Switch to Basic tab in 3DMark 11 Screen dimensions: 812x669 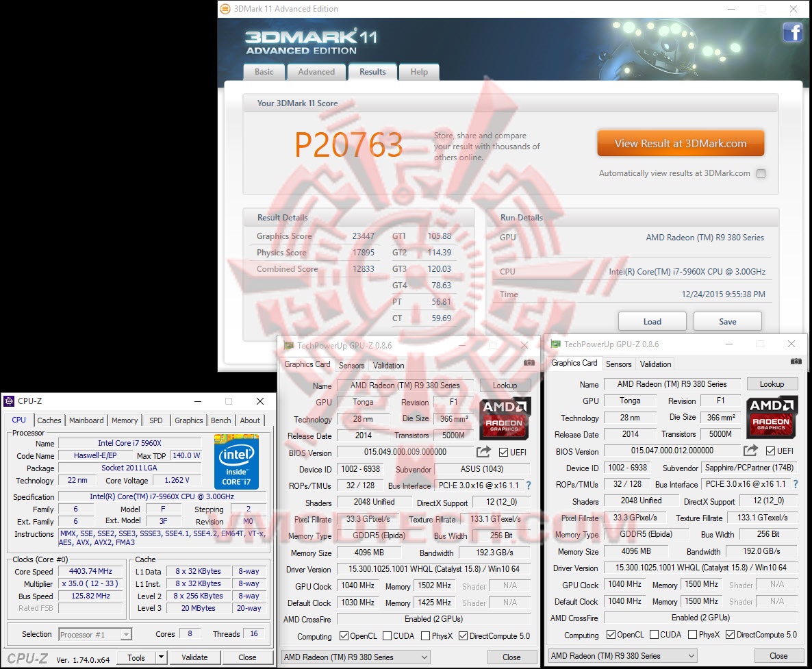click(264, 72)
